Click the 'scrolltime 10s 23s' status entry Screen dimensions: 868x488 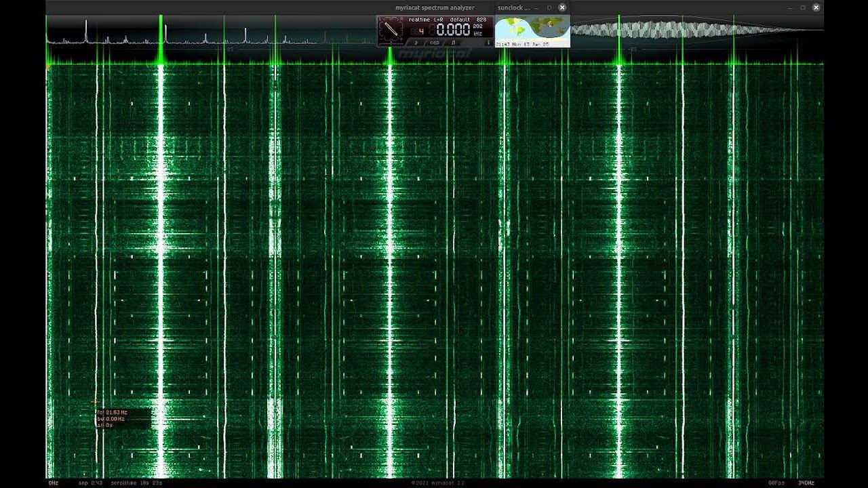pos(136,483)
